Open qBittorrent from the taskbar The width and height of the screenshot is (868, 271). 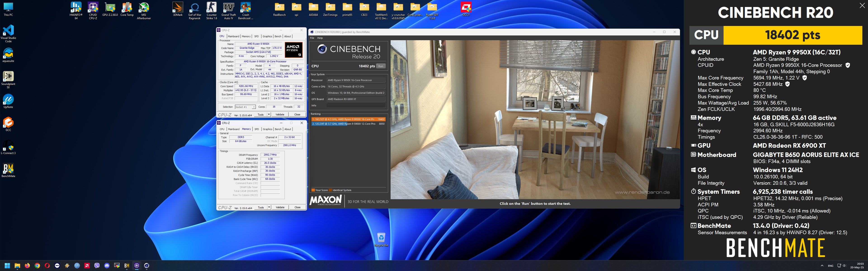pos(77,266)
